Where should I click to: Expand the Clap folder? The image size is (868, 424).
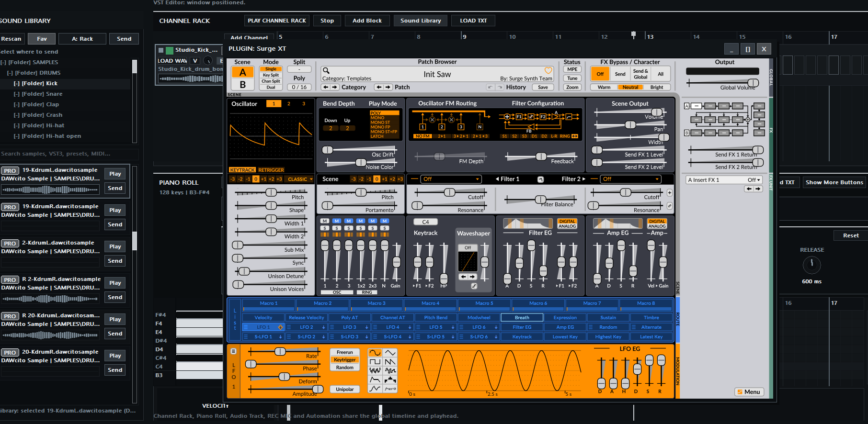(17, 104)
